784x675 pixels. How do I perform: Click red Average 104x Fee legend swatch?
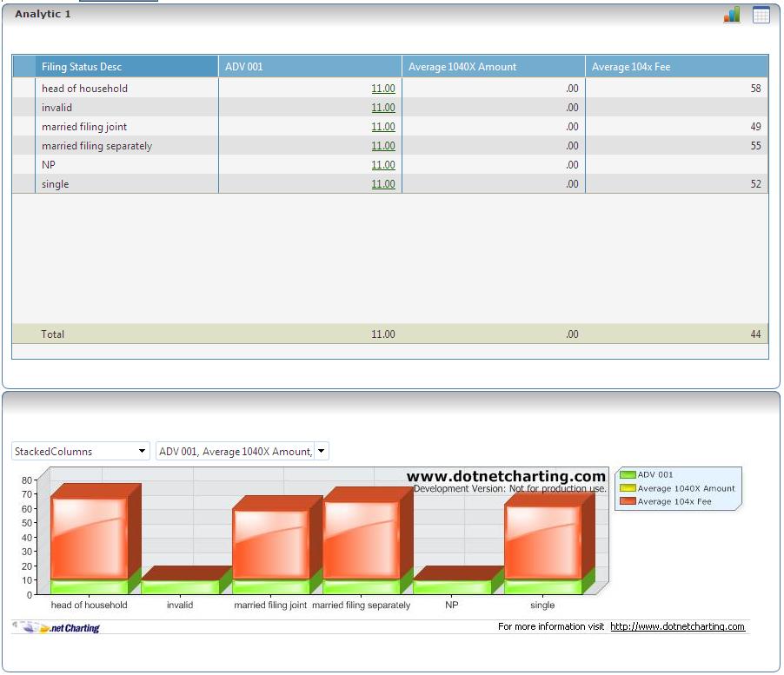628,501
